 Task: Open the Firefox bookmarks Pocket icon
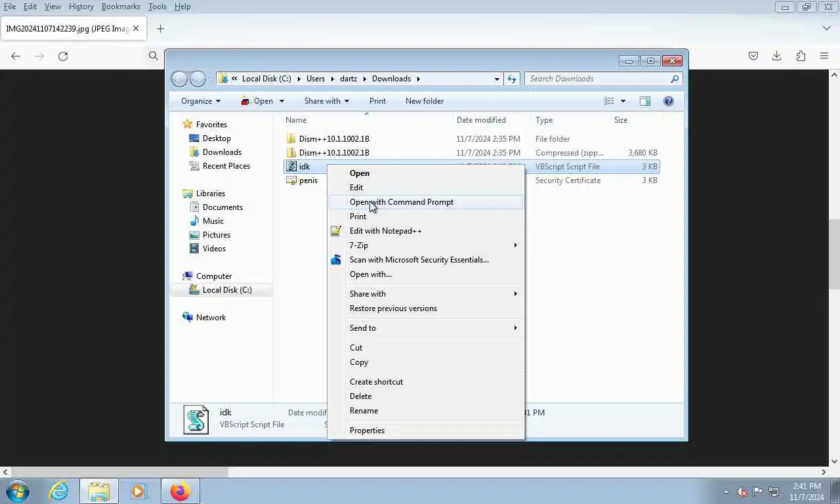[753, 56]
